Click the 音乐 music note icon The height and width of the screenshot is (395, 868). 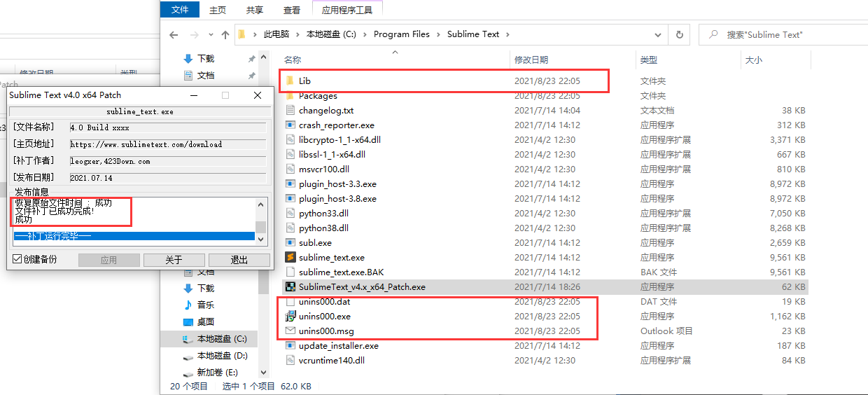click(x=188, y=305)
